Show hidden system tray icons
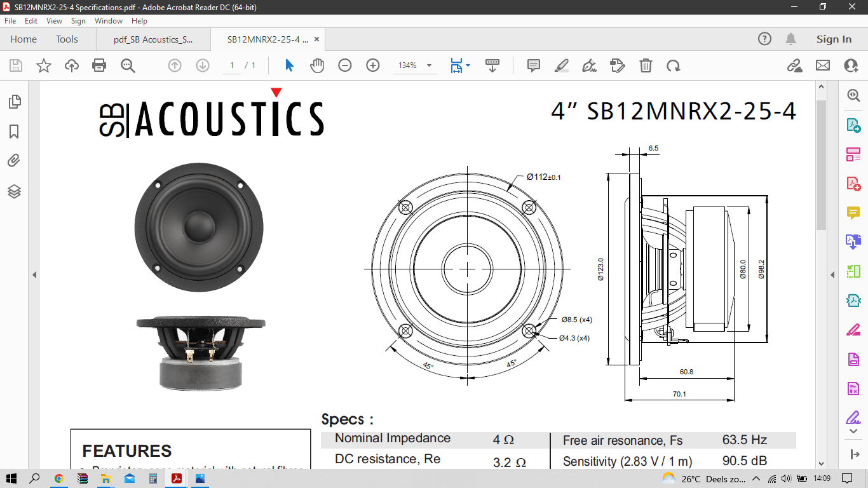This screenshot has height=488, width=868. (x=756, y=478)
